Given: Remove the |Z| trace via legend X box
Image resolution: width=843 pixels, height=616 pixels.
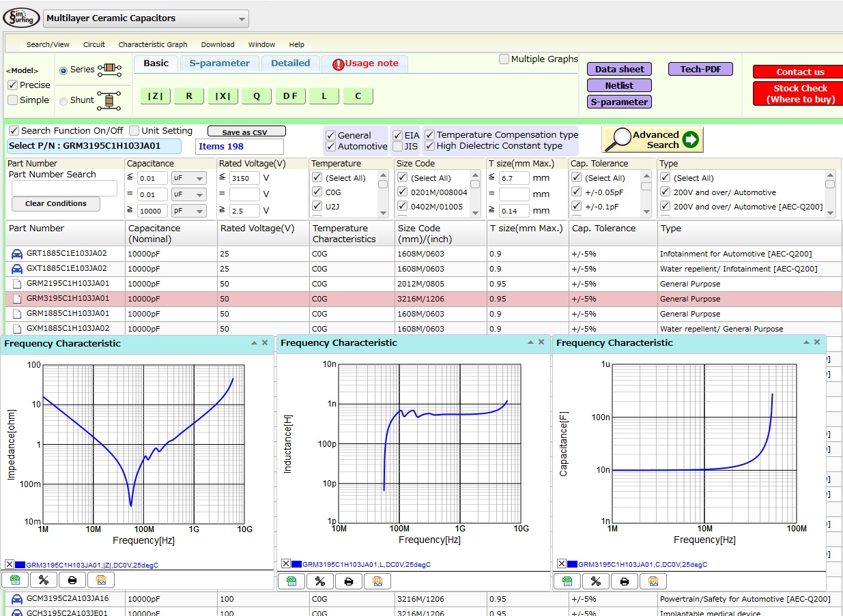Looking at the screenshot, I should (x=9, y=564).
